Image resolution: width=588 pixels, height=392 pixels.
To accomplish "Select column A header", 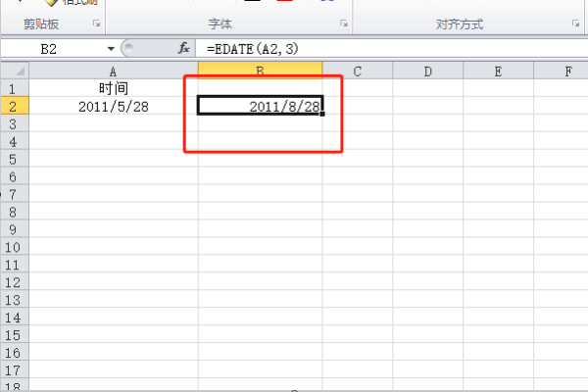I will (x=114, y=71).
